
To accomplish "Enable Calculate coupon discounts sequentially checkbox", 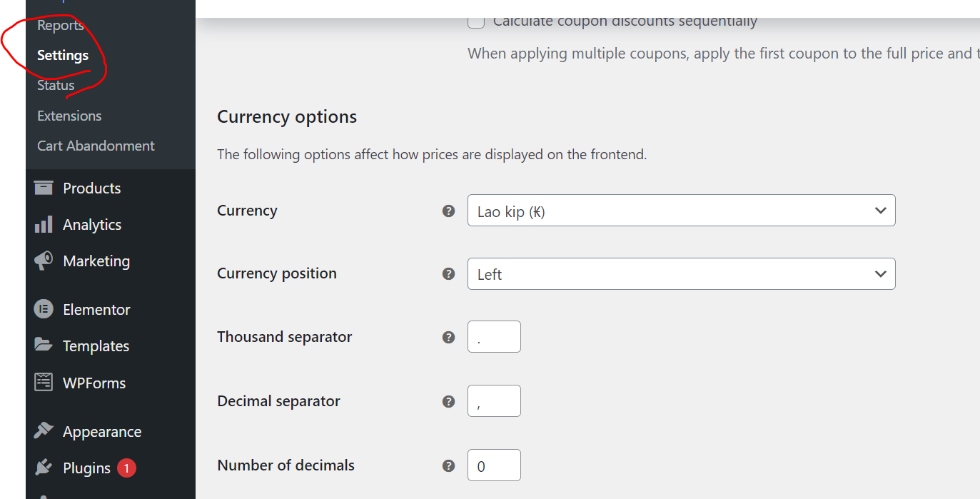I will click(x=476, y=21).
